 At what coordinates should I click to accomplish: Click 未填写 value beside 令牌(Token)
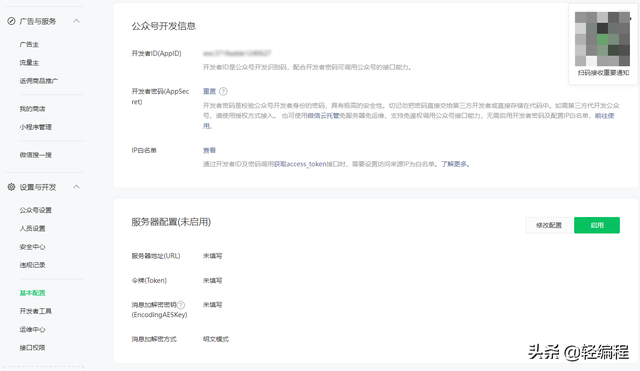coord(212,281)
